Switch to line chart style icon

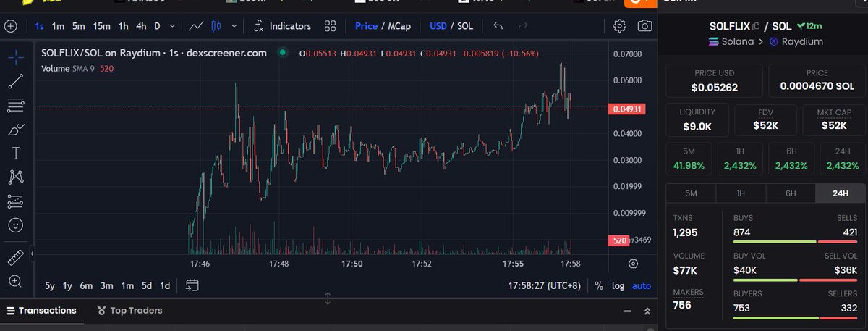(195, 26)
